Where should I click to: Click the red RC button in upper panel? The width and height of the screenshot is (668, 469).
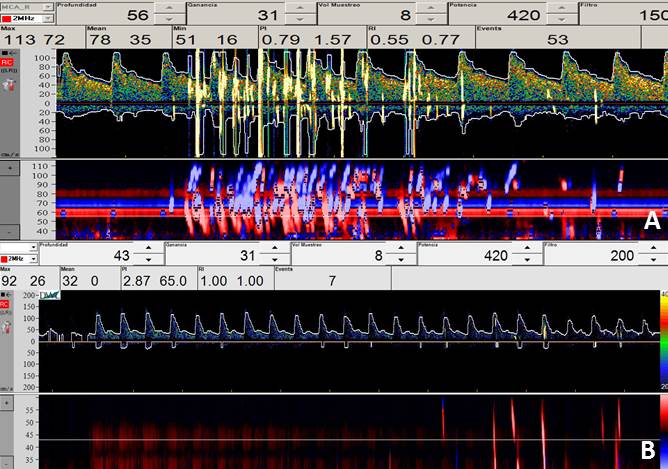point(6,62)
